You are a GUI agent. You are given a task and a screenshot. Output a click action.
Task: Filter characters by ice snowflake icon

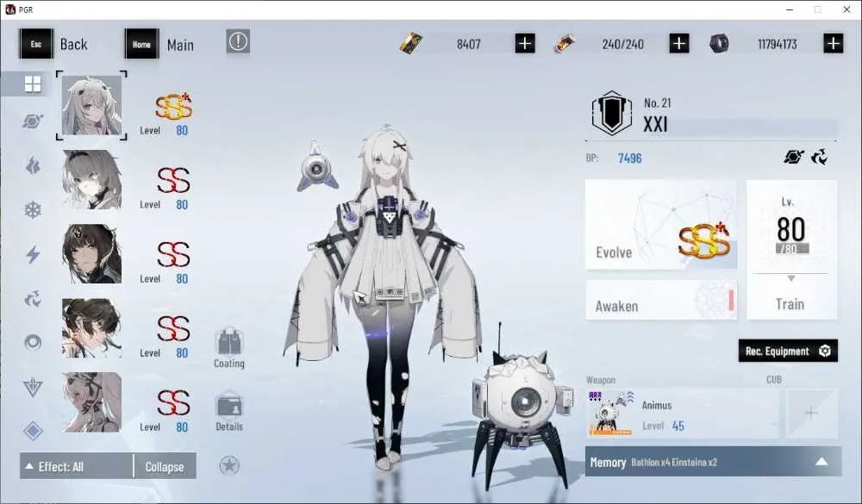point(33,210)
